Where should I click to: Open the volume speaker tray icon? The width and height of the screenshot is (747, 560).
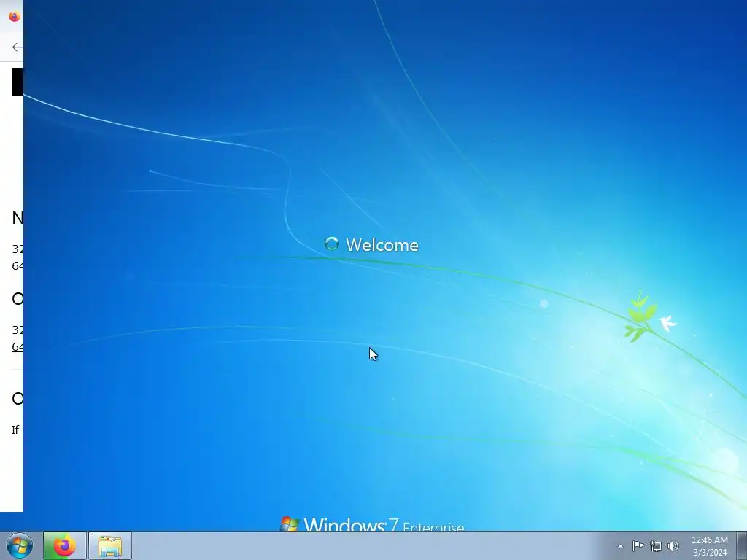point(673,546)
